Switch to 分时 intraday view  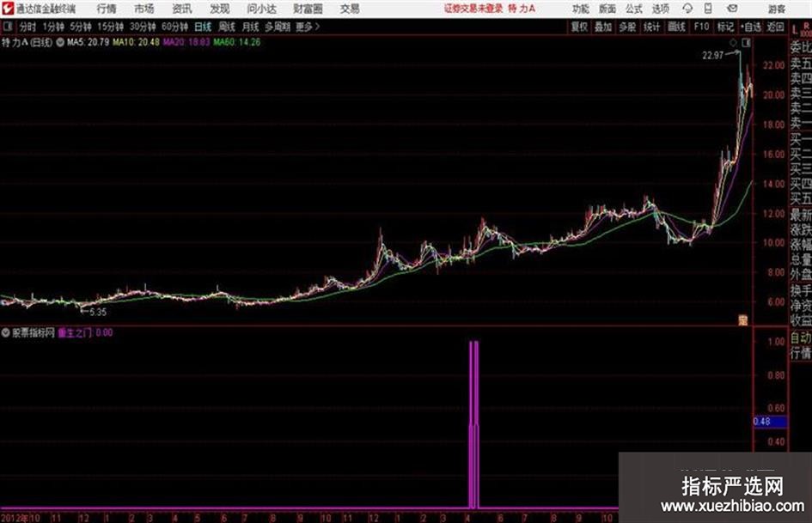pyautogui.click(x=27, y=27)
